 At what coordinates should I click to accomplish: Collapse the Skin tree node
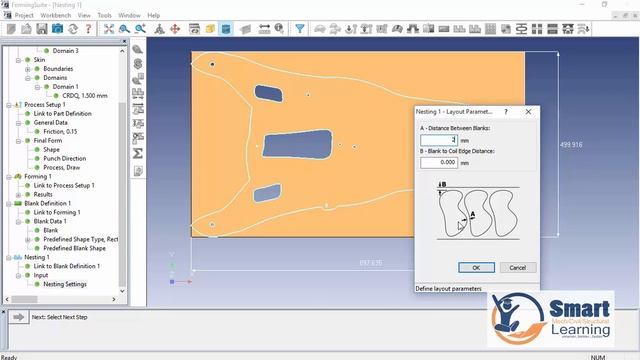coord(18,60)
